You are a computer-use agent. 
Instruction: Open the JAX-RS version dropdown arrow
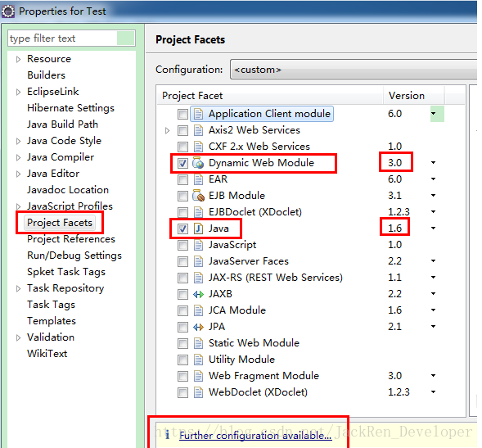(433, 277)
